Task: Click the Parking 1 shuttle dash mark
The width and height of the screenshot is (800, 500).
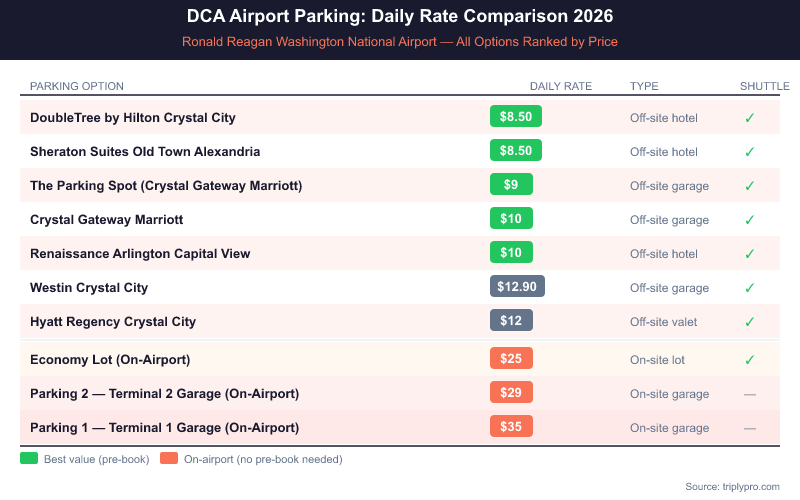Action: 749,428
